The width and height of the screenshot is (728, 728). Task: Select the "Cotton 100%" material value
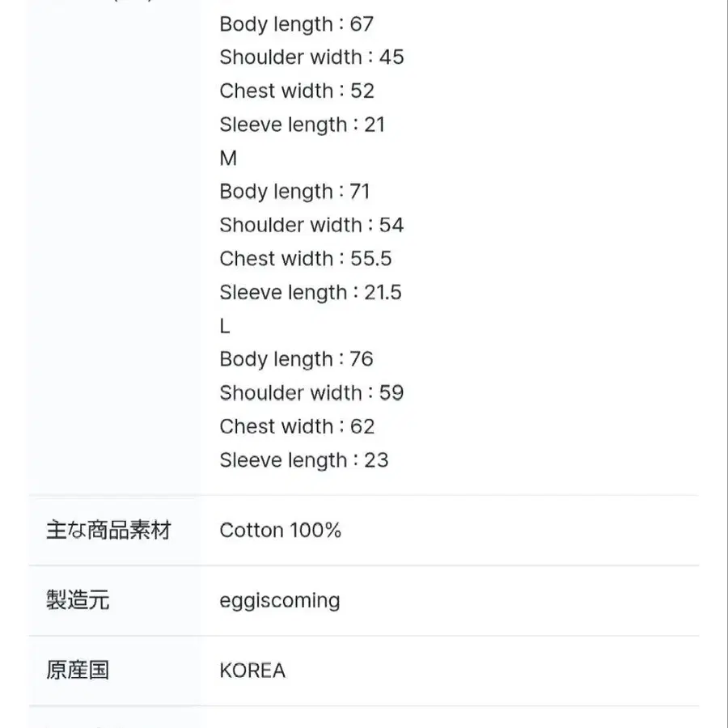pos(280,531)
